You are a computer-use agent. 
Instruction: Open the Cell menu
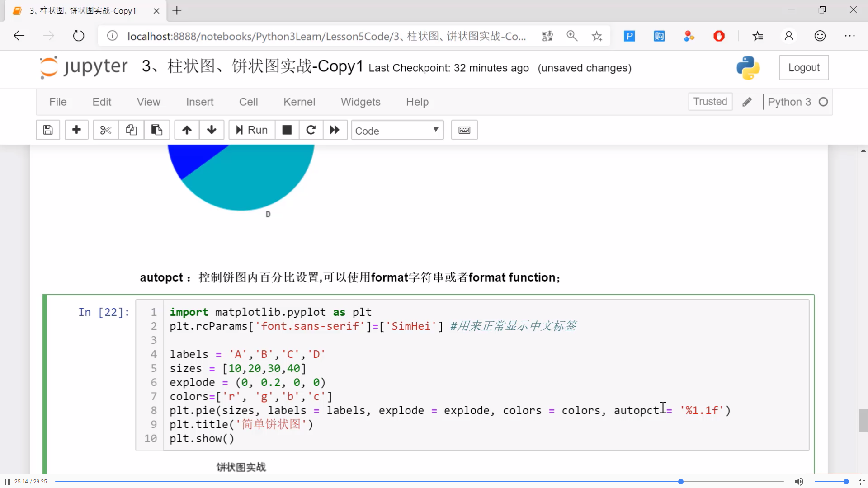coord(248,102)
